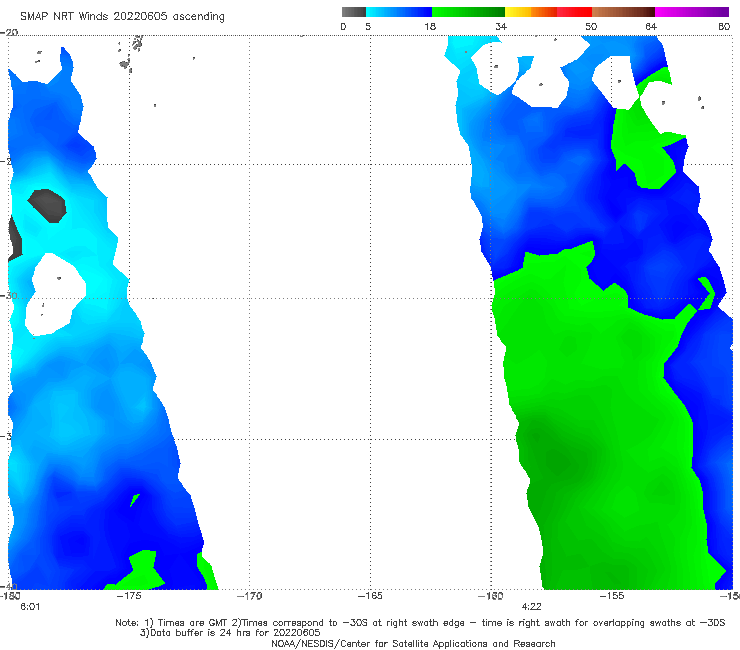This screenshot has width=740, height=650.
Task: Click the '-155' longitude axis label
Action: pyautogui.click(x=612, y=596)
